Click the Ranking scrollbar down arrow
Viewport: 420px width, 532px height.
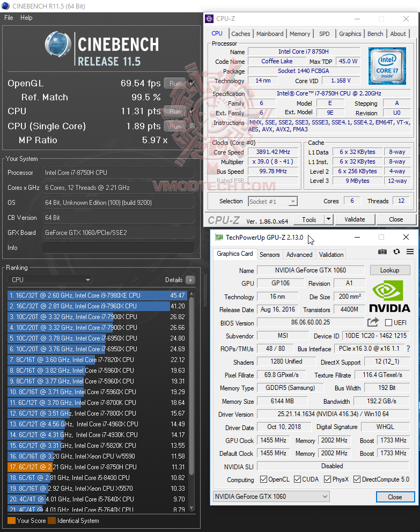coord(191,508)
